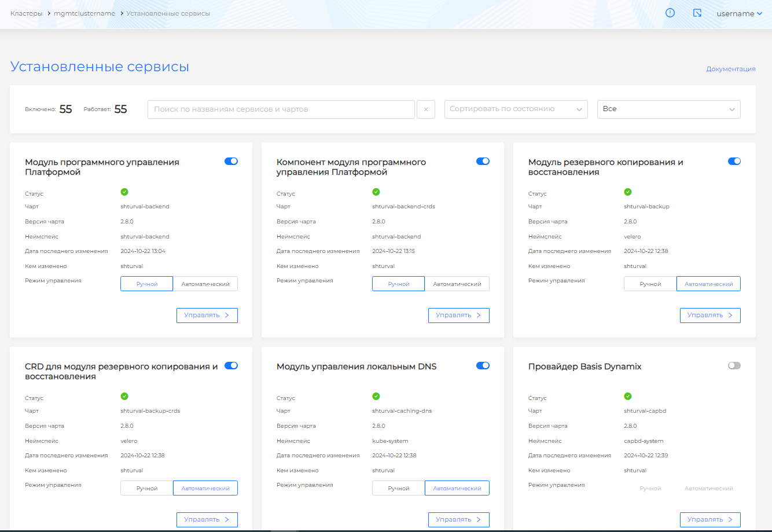Click green status icon of shturval-capbd card
This screenshot has width=772, height=532.
pyautogui.click(x=628, y=396)
